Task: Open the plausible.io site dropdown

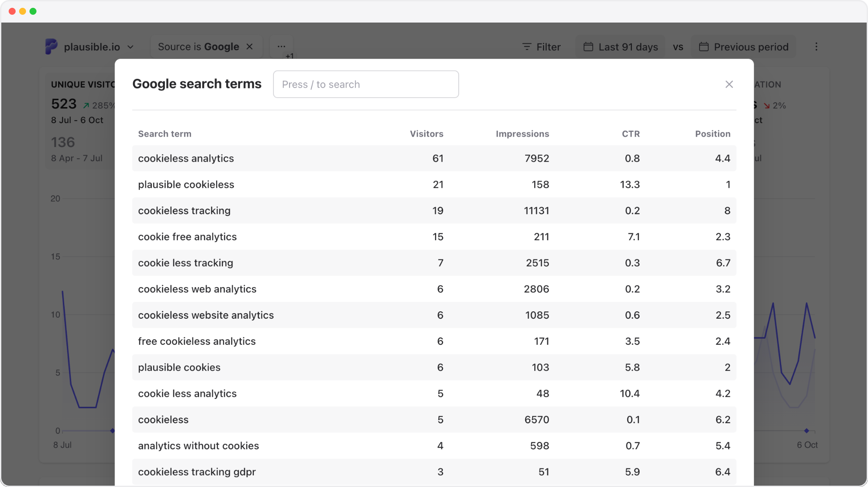Action: coord(90,47)
